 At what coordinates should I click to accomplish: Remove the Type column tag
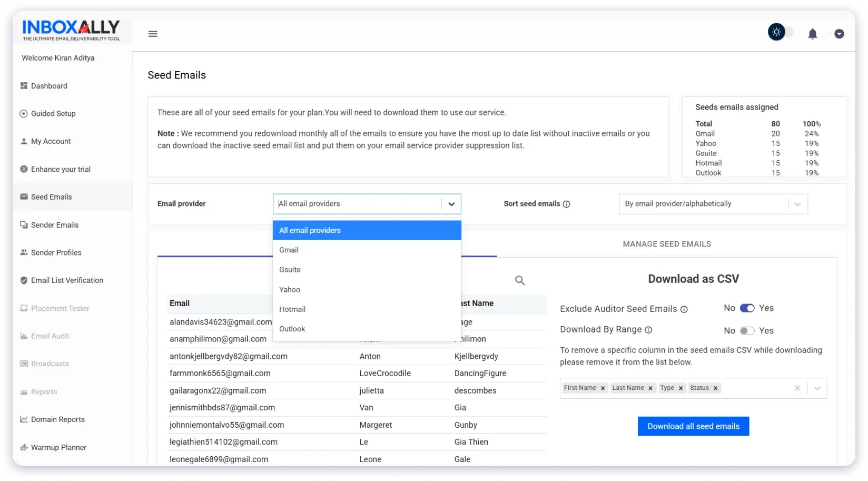[x=680, y=388]
